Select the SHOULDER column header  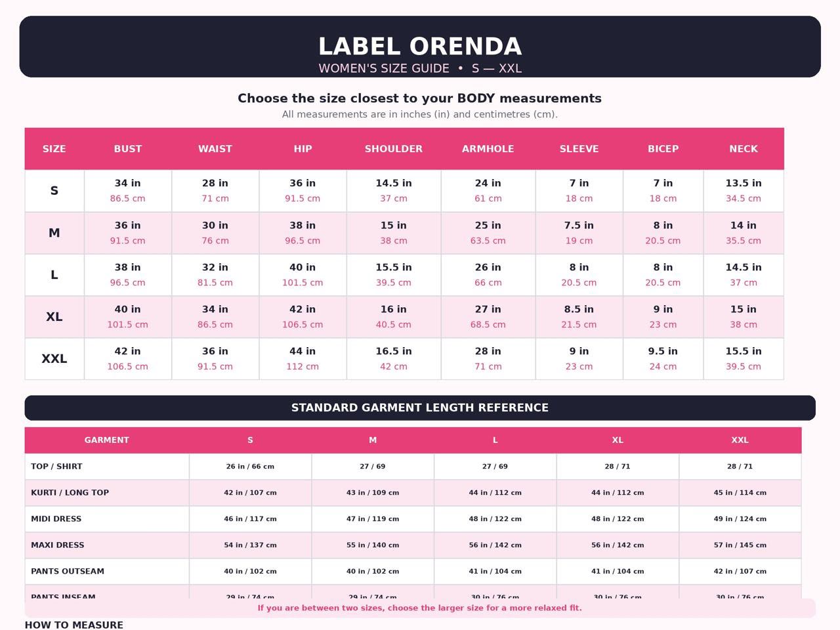click(394, 149)
